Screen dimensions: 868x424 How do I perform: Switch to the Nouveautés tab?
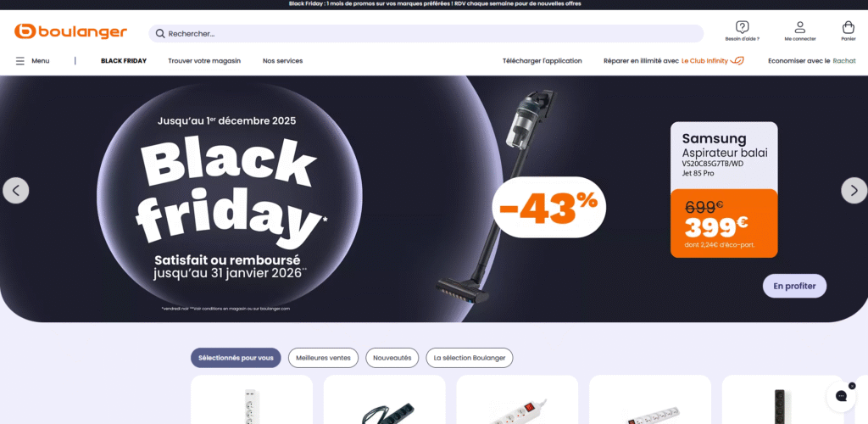[392, 358]
